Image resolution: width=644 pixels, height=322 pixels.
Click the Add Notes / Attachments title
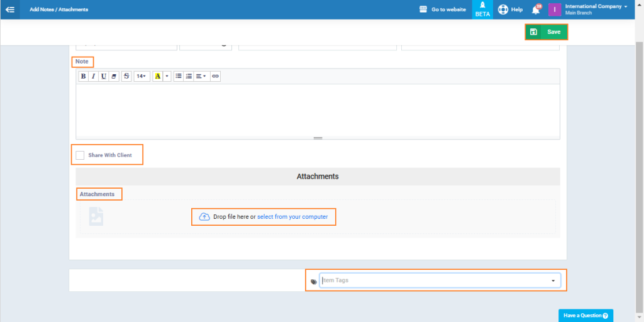58,9
